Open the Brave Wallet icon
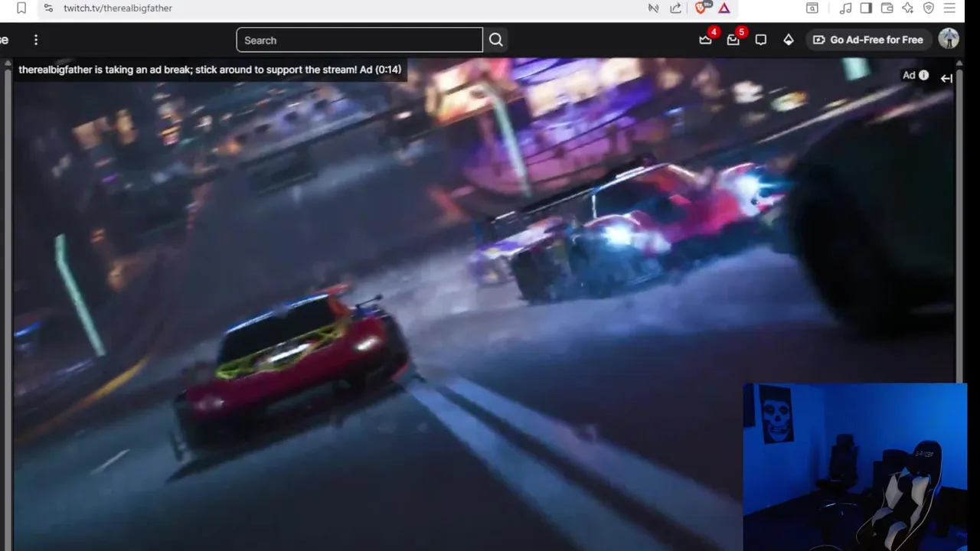 tap(887, 8)
